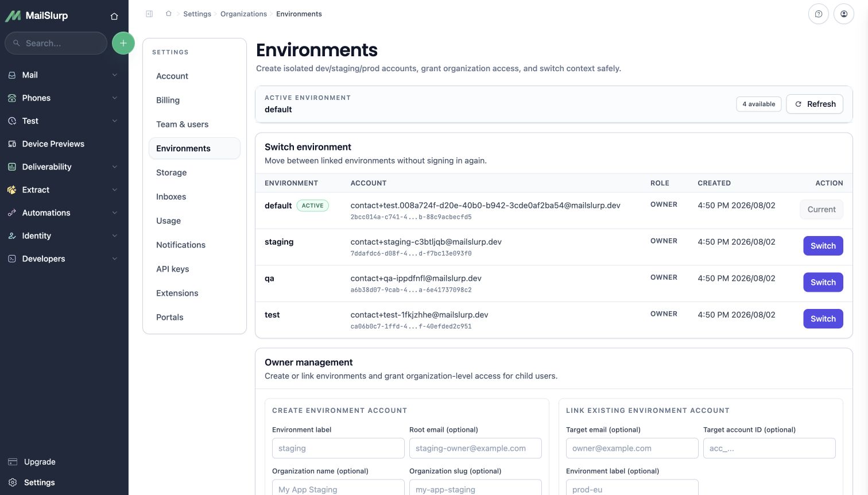Click the Target account ID field
The image size is (868, 495).
(x=769, y=448)
